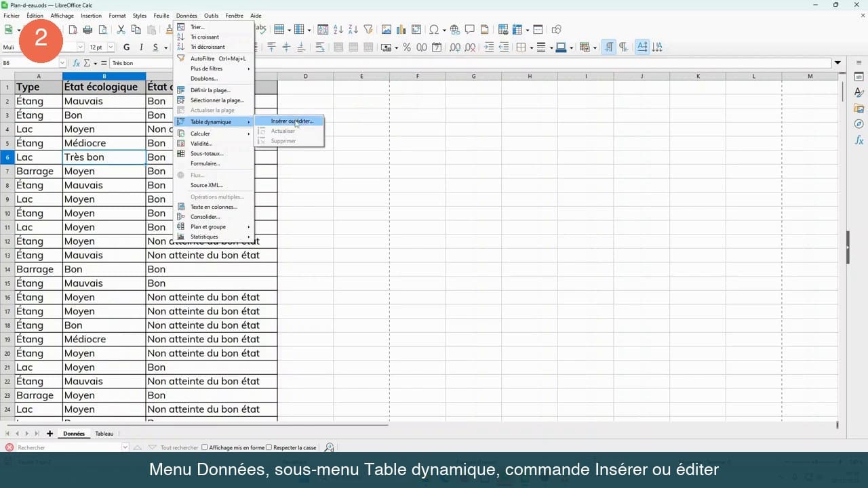Viewport: 868px width, 488px height.
Task: Expand Calculer submenu in Données menu
Action: (x=214, y=134)
